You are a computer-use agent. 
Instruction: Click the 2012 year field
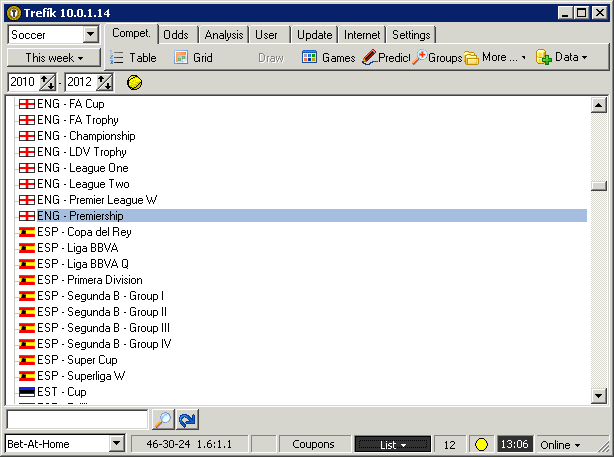81,82
